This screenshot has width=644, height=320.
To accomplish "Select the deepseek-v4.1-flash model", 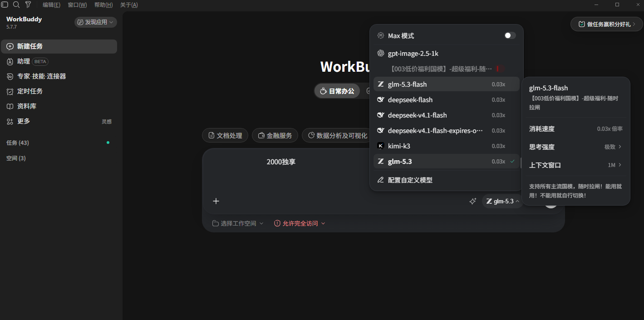I will 447,115.
